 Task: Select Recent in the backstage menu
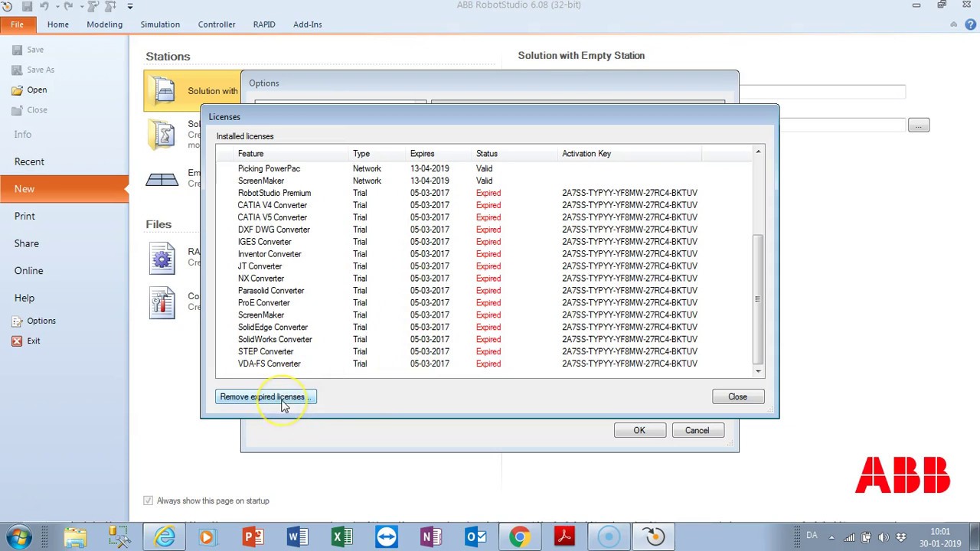pos(29,161)
